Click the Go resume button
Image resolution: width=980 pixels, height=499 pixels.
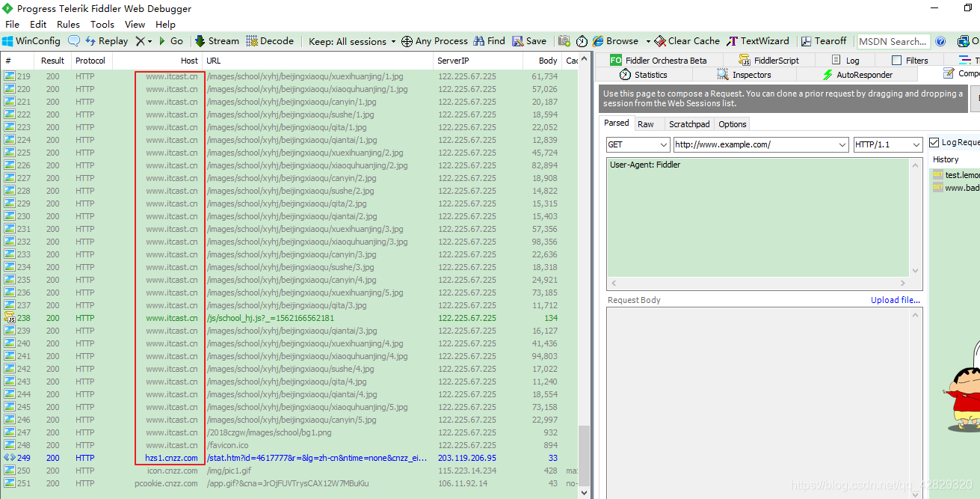point(170,41)
